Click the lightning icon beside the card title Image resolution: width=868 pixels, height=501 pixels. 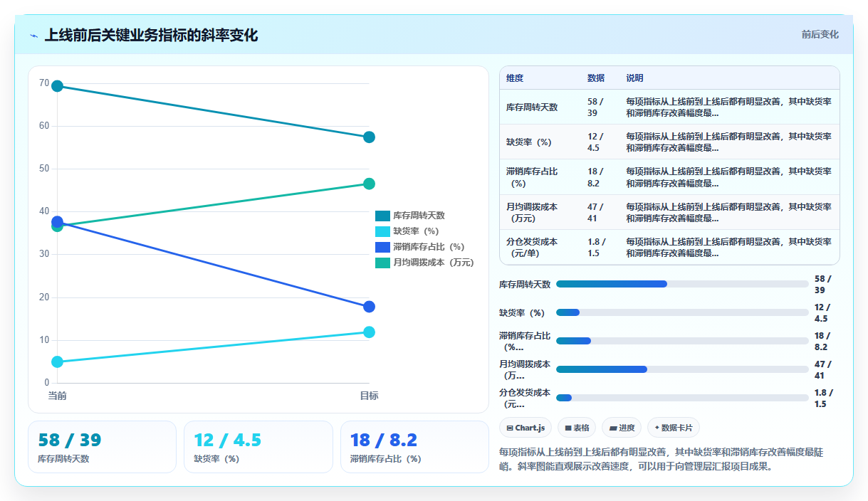(33, 35)
